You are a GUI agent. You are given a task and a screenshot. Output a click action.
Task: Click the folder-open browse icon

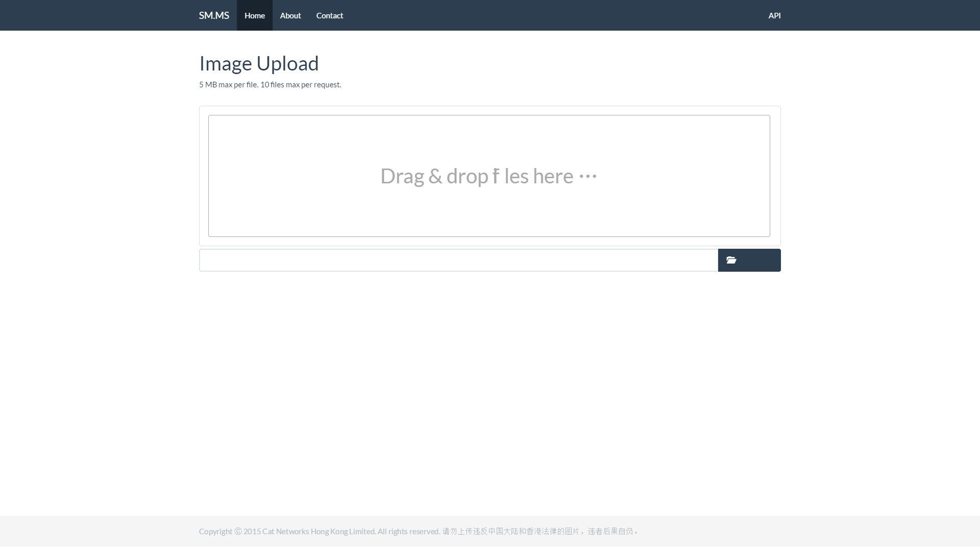tap(731, 260)
